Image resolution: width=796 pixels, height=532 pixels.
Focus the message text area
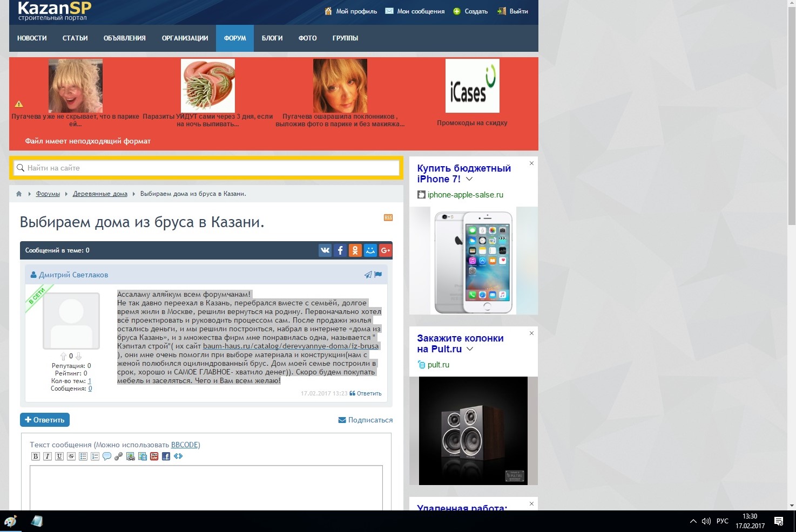(x=206, y=488)
